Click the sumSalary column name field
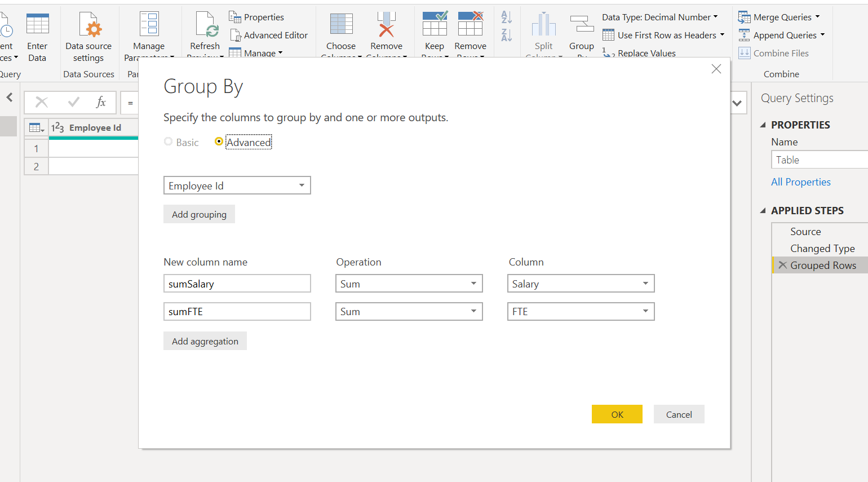This screenshot has height=482, width=868. (237, 284)
